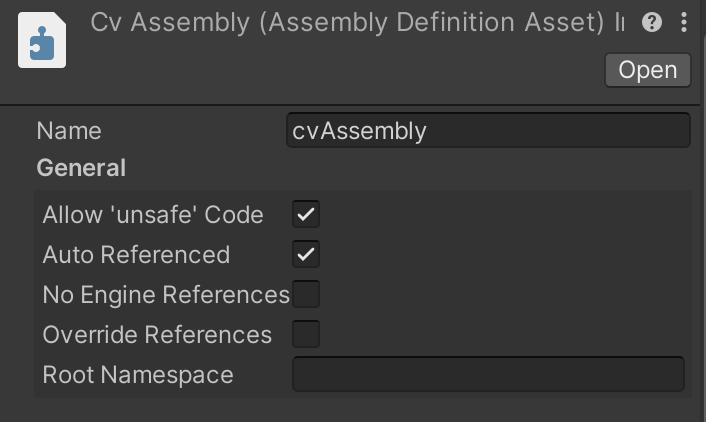Image resolution: width=706 pixels, height=422 pixels.
Task: Click the Override References label
Action: (x=157, y=335)
